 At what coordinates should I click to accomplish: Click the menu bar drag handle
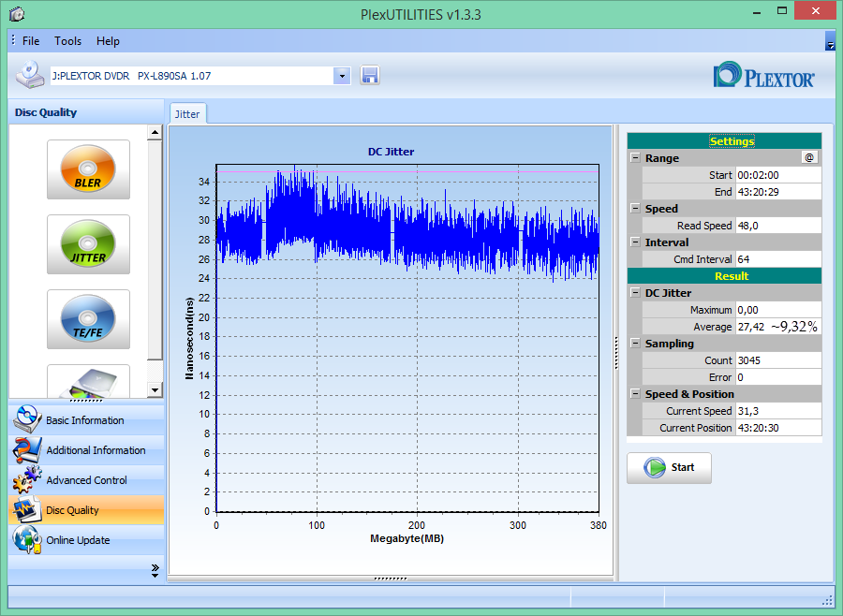tap(13, 40)
